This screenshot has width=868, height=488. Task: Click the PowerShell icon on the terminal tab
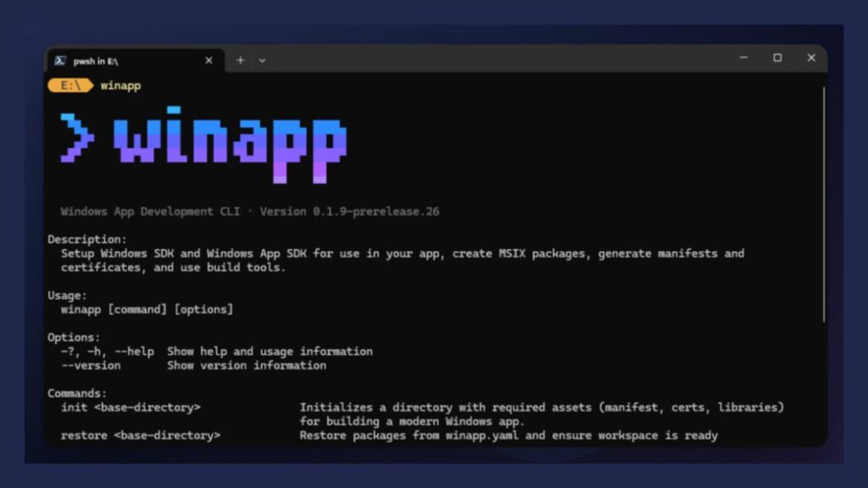click(60, 60)
